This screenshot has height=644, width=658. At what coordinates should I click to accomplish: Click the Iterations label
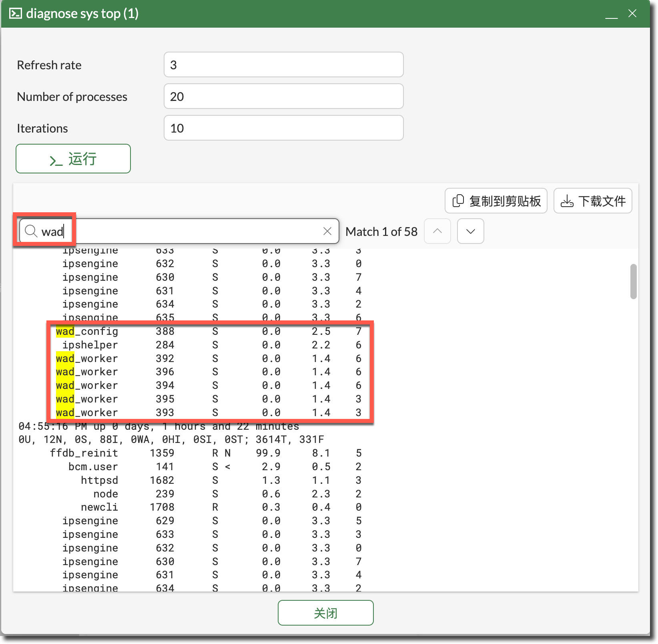pos(42,128)
